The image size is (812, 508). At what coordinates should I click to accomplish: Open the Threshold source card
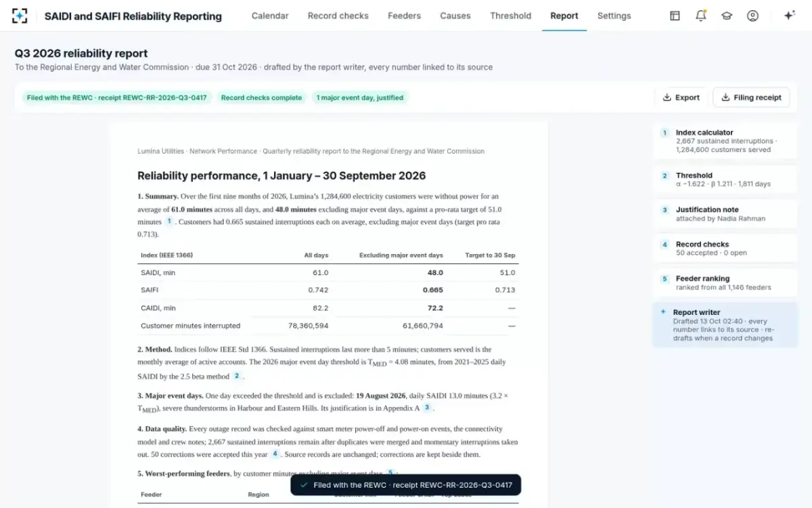725,179
